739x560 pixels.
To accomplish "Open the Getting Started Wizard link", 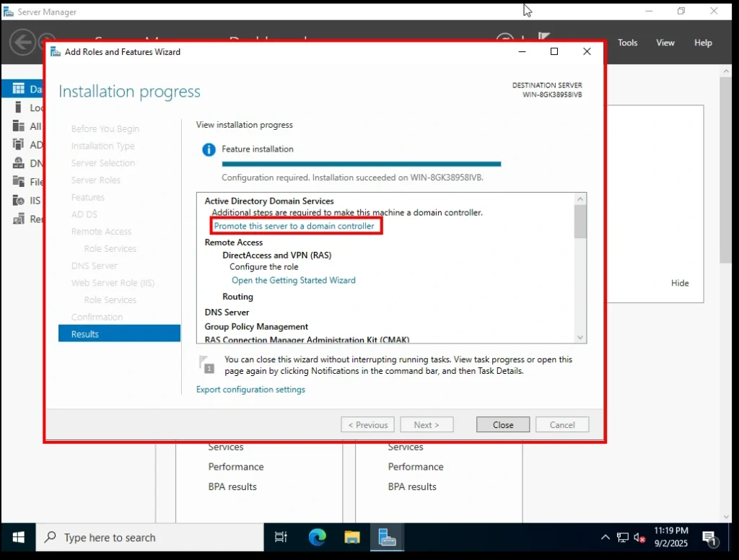I will tap(293, 280).
